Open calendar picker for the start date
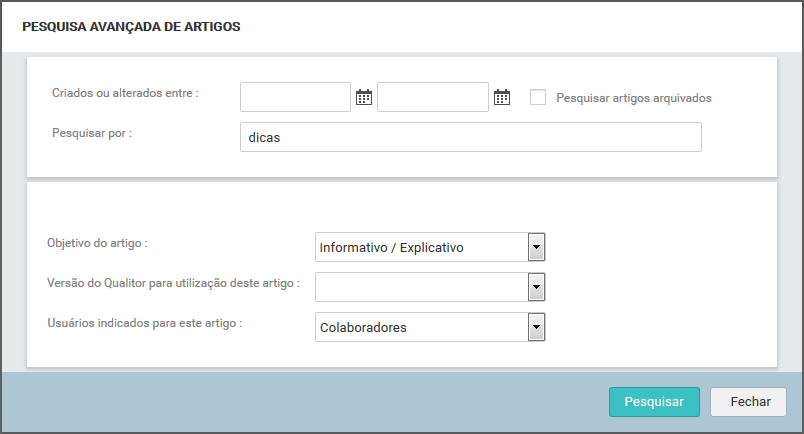The image size is (804, 434). point(364,97)
